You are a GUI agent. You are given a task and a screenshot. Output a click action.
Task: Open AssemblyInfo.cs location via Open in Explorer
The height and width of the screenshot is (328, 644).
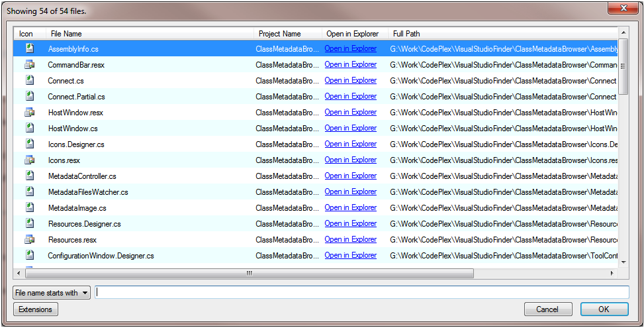[x=350, y=48]
